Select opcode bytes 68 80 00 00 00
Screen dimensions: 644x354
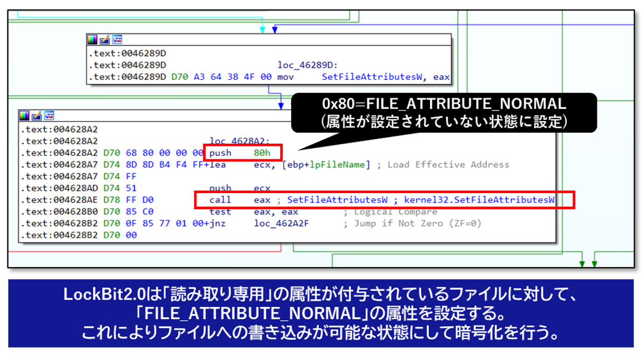[x=165, y=153]
